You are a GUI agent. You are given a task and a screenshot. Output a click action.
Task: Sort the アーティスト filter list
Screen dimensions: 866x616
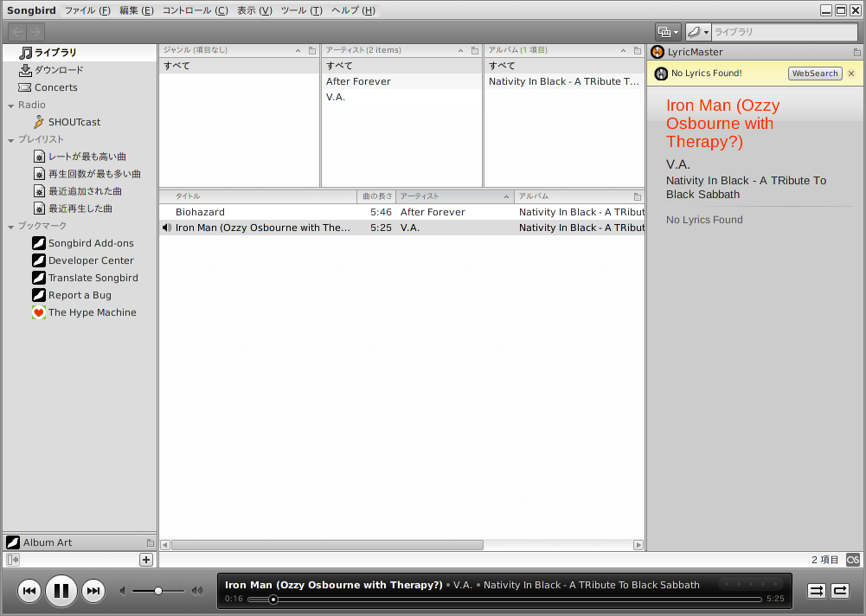460,50
